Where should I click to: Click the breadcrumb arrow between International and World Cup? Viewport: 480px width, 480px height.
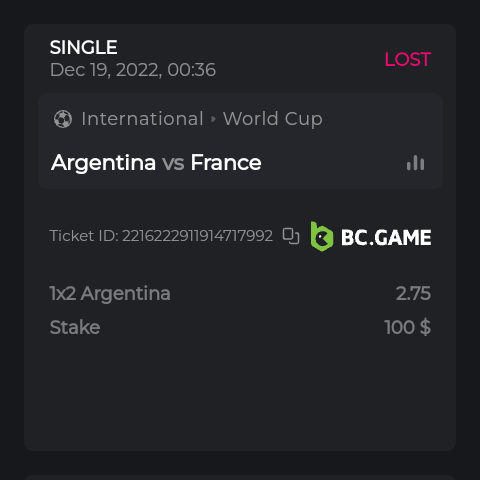coord(213,119)
